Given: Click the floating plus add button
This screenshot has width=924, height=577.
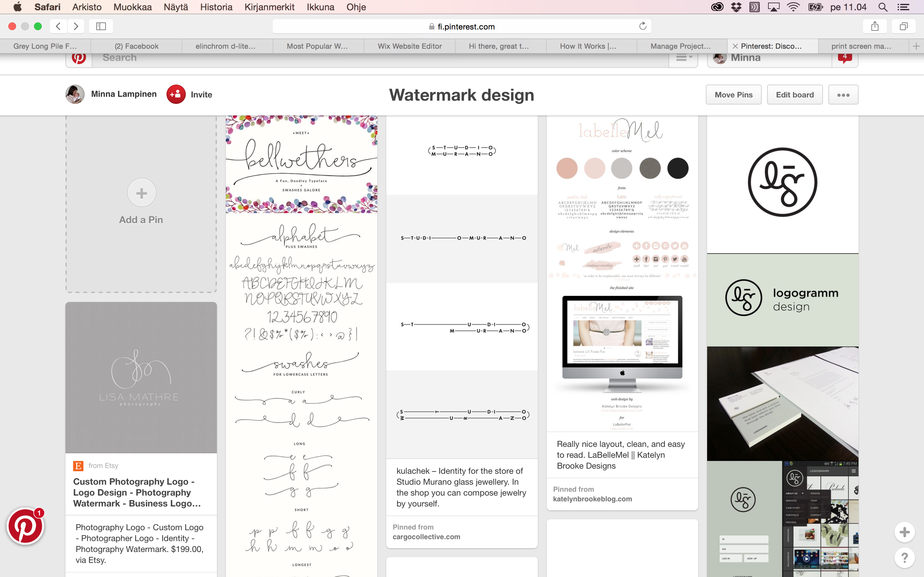Looking at the screenshot, I should click(x=904, y=532).
